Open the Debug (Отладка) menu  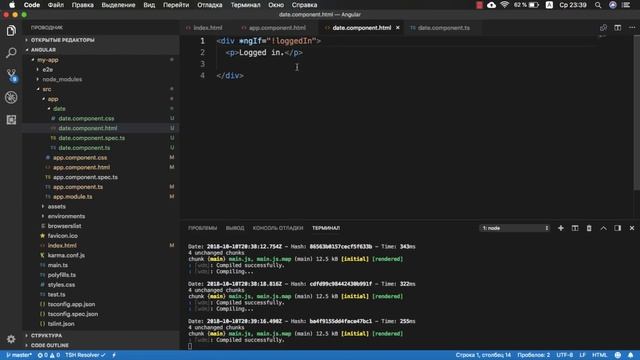[x=210, y=5]
